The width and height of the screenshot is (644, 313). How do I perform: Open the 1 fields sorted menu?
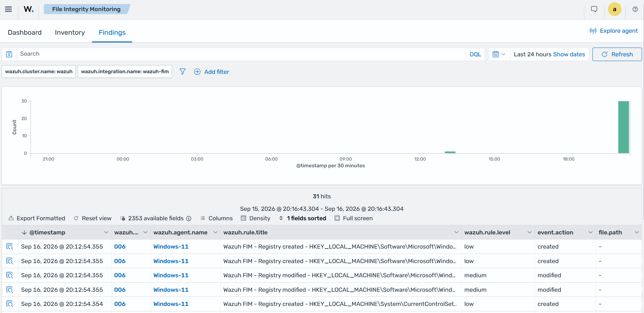303,218
